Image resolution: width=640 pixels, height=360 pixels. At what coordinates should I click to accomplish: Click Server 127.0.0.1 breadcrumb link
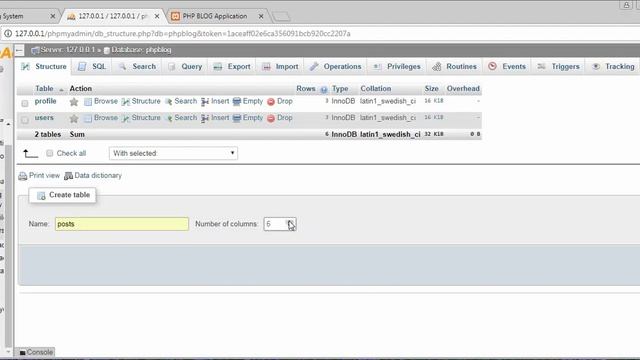click(68, 50)
